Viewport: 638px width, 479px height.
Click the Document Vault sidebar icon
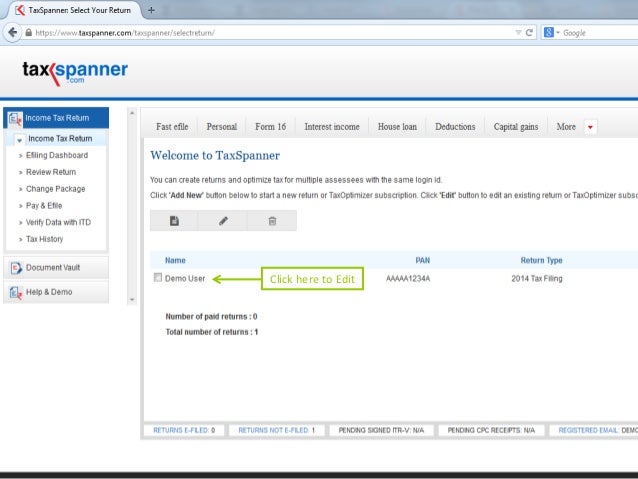[x=16, y=268]
